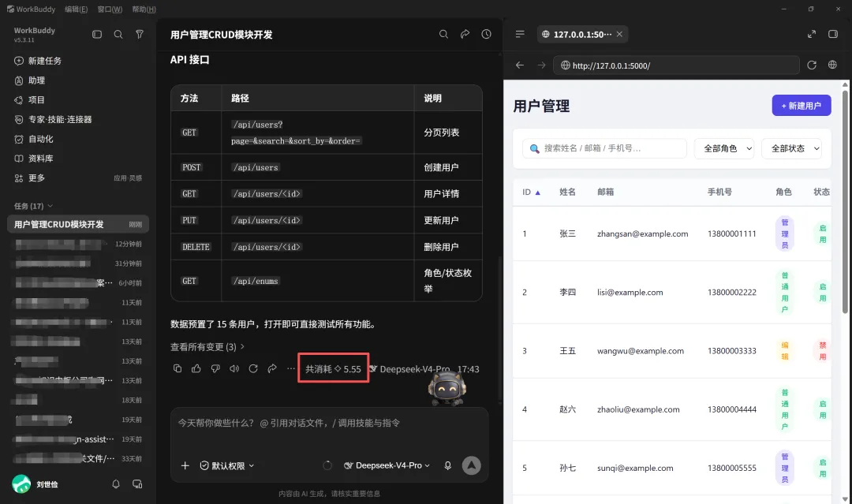Select the 127.0.0.1:50 browser tab
Viewport: 852px width, 504px height.
(x=582, y=34)
